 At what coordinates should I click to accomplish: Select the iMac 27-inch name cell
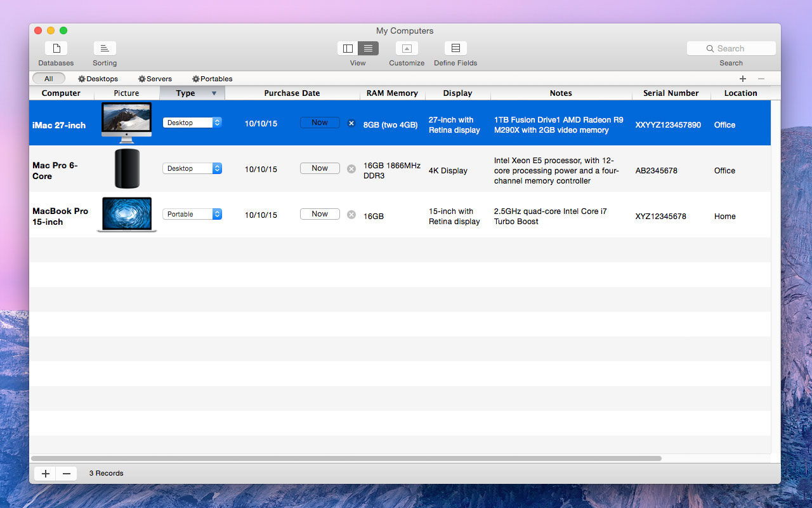point(59,125)
